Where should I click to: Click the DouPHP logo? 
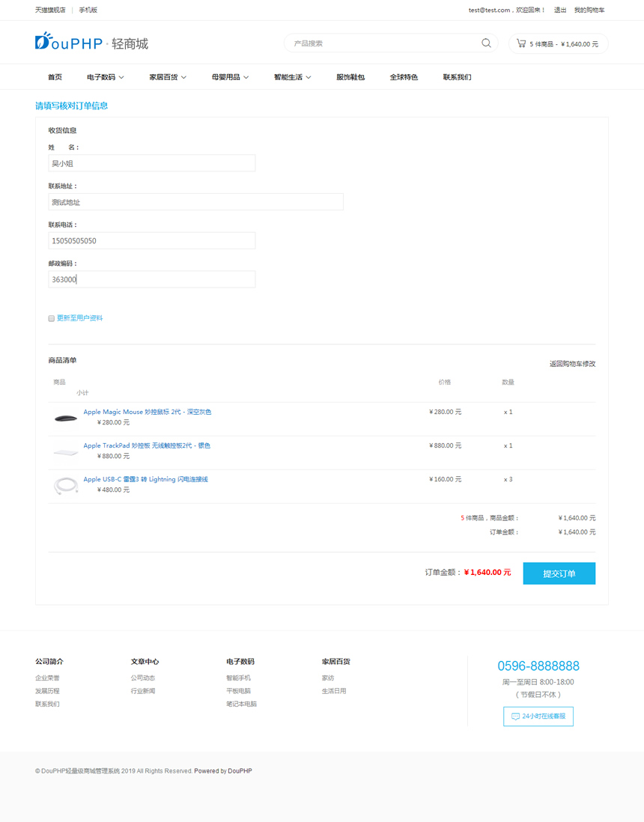pyautogui.click(x=69, y=43)
